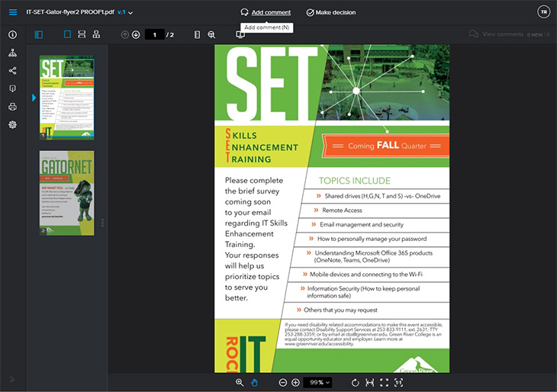
Task: Select the hand pan tool
Action: 254,382
